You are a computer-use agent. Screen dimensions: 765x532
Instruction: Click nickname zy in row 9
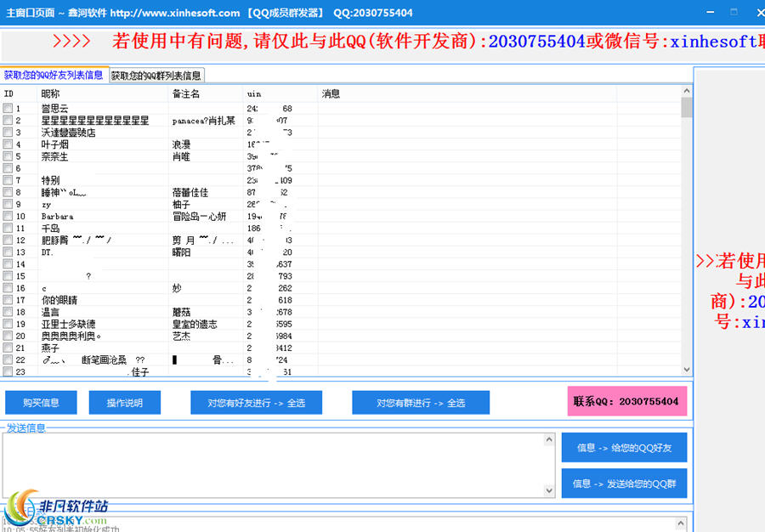(x=47, y=205)
